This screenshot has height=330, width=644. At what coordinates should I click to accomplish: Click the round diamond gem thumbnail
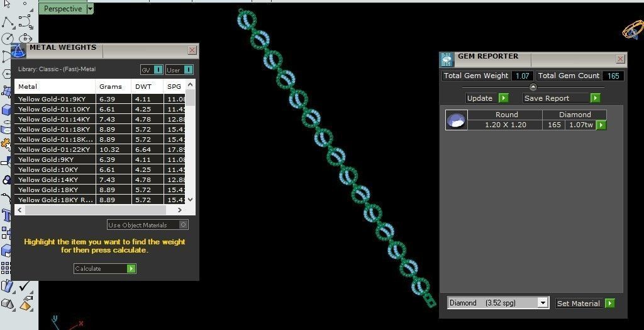coord(457,120)
